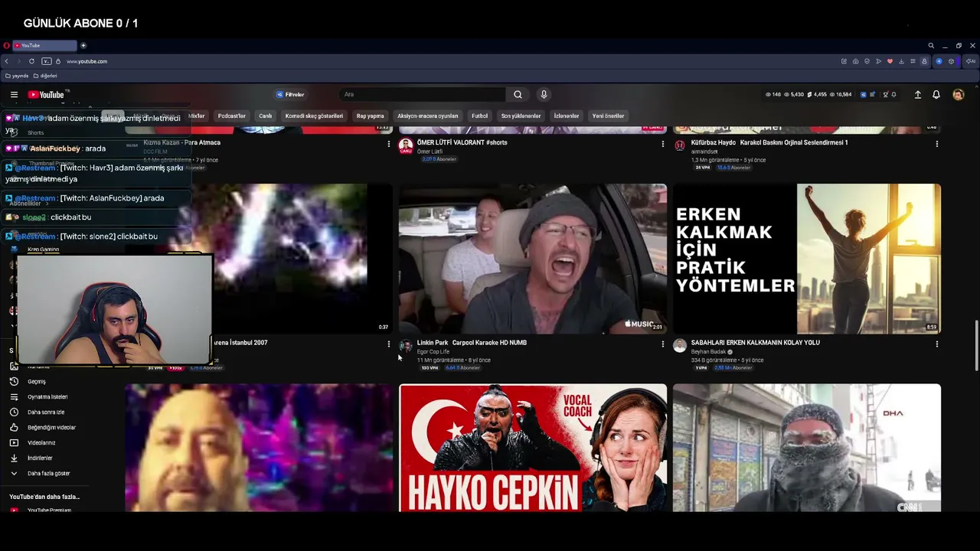Select the Yeni öneriler category chip
Viewport: 980px width, 551px height.
608,116
